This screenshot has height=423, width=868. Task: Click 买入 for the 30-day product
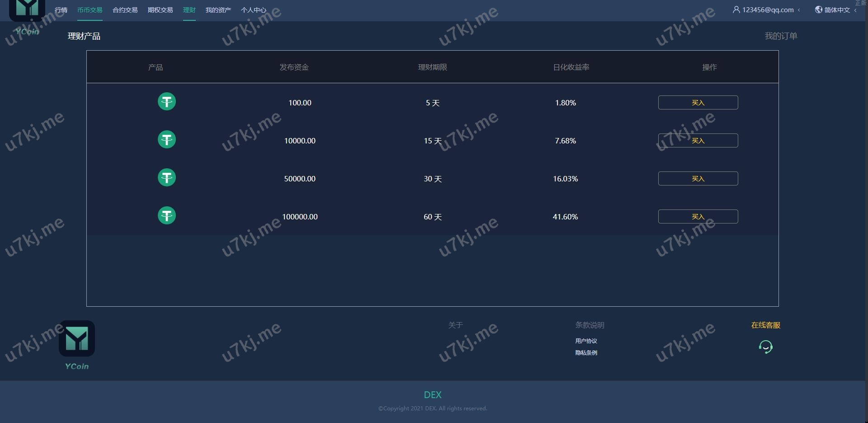698,179
